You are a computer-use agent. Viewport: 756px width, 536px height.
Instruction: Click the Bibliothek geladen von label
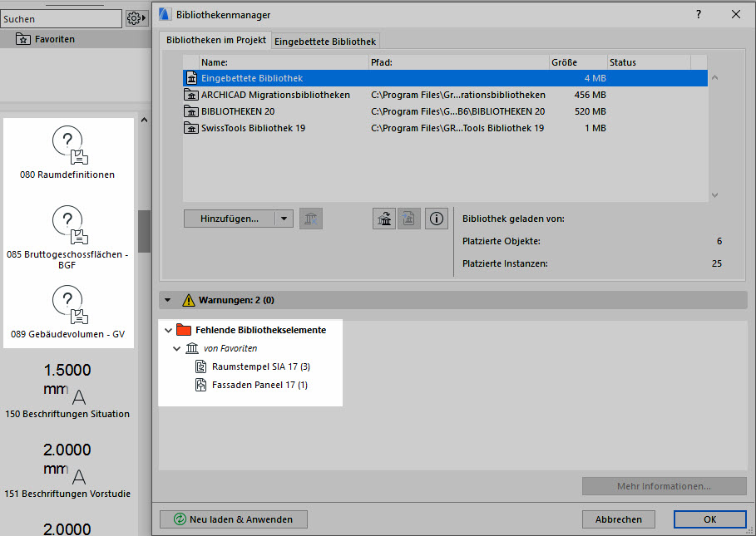click(513, 219)
